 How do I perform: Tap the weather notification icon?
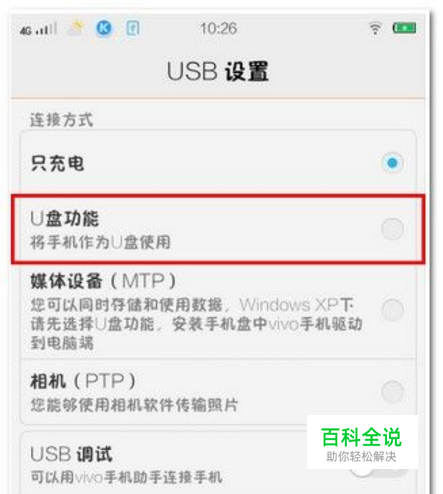[76, 28]
